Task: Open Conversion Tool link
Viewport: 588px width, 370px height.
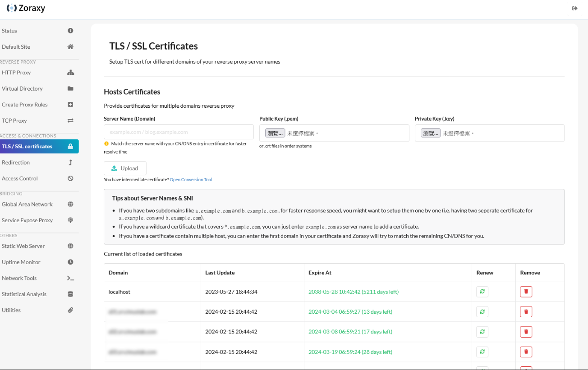Action: point(191,180)
